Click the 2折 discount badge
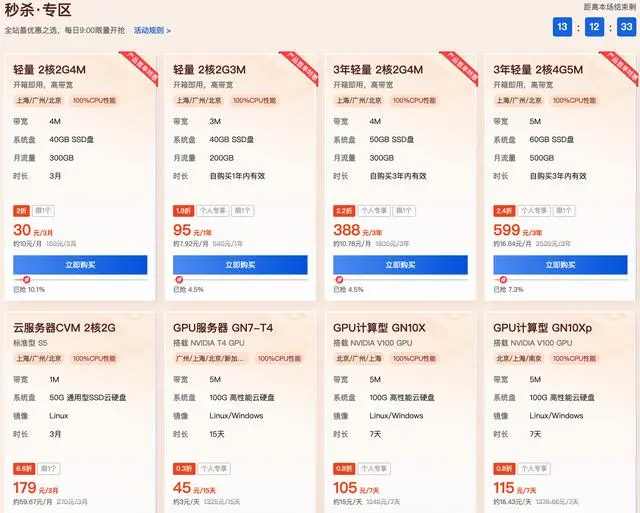This screenshot has height=513, width=640. [21, 211]
